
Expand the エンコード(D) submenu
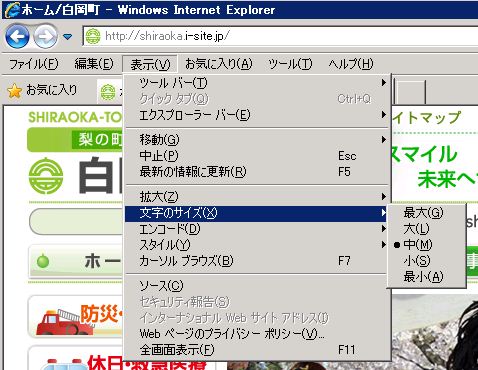(x=257, y=229)
